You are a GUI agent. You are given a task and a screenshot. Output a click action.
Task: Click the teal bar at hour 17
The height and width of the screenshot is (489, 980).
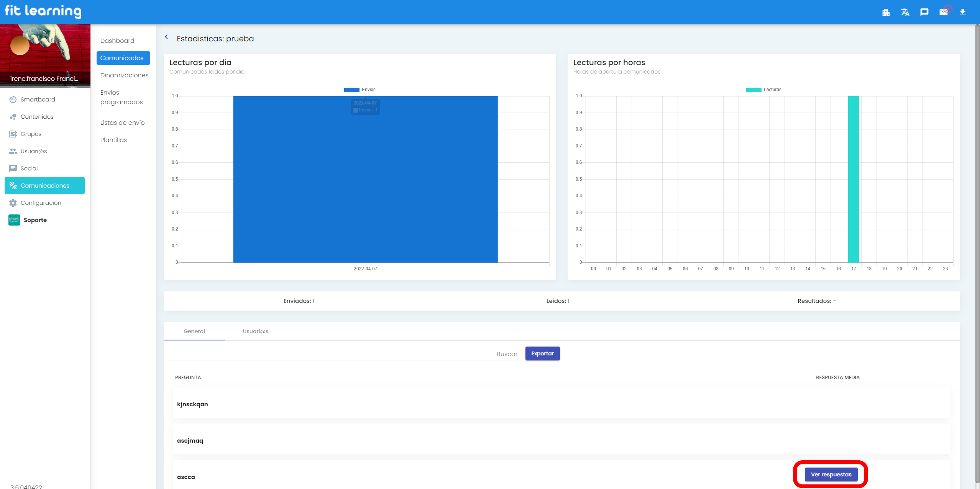click(853, 179)
